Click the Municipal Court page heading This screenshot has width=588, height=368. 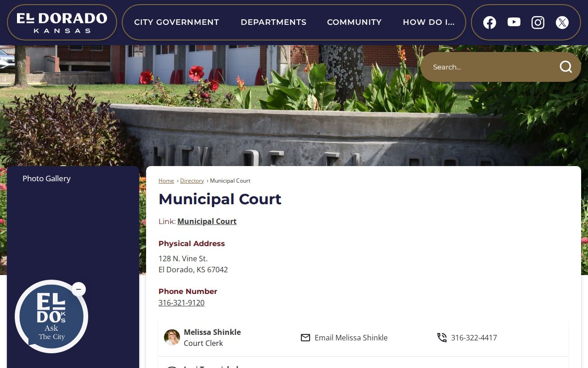tap(220, 199)
